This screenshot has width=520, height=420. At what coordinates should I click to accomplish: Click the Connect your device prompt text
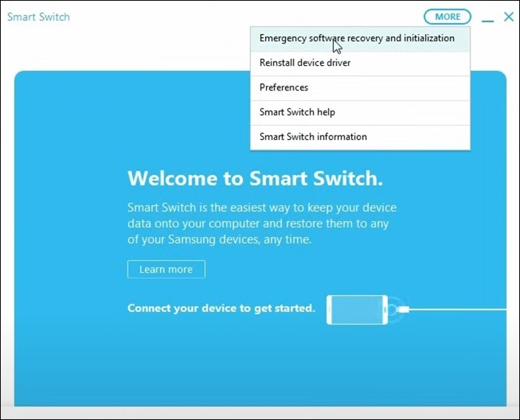click(221, 308)
